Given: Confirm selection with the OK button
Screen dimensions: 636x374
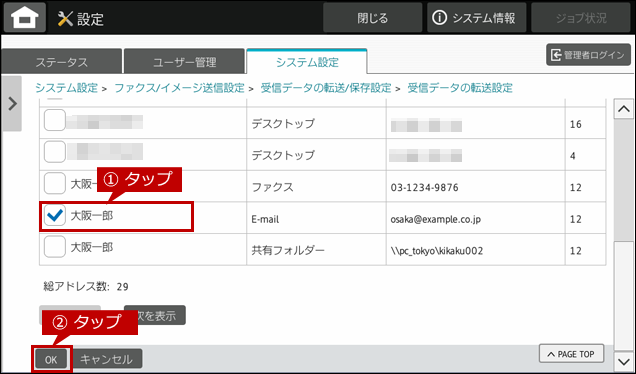Looking at the screenshot, I should click(x=51, y=359).
